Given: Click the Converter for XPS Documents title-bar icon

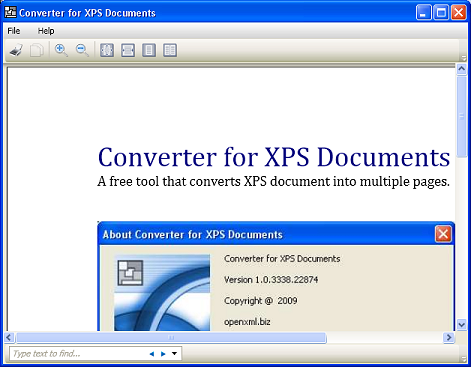Looking at the screenshot, I should 10,12.
